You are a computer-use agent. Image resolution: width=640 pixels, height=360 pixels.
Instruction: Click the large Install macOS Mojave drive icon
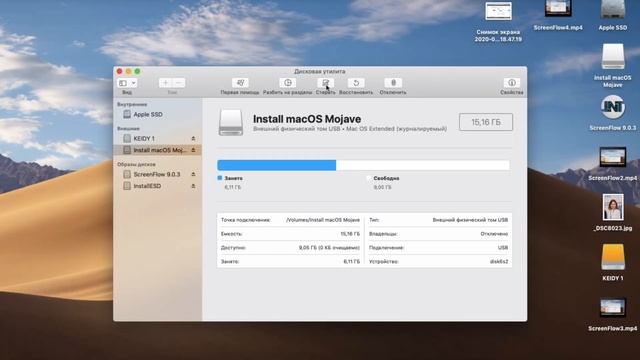[x=231, y=122]
